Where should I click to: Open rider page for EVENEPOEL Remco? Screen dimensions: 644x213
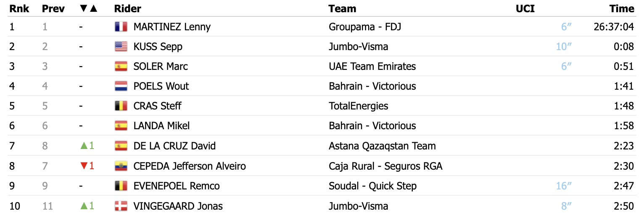click(x=177, y=186)
